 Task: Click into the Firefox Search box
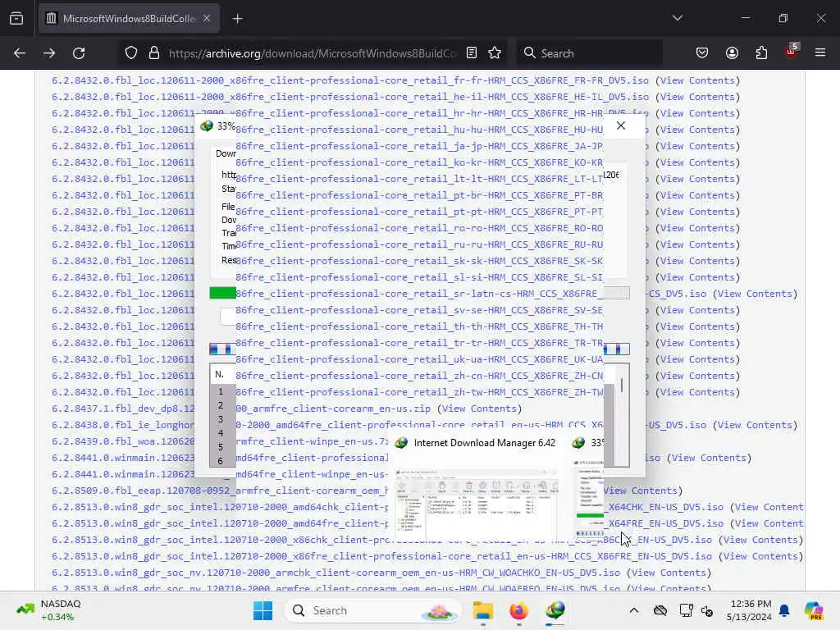tap(589, 53)
